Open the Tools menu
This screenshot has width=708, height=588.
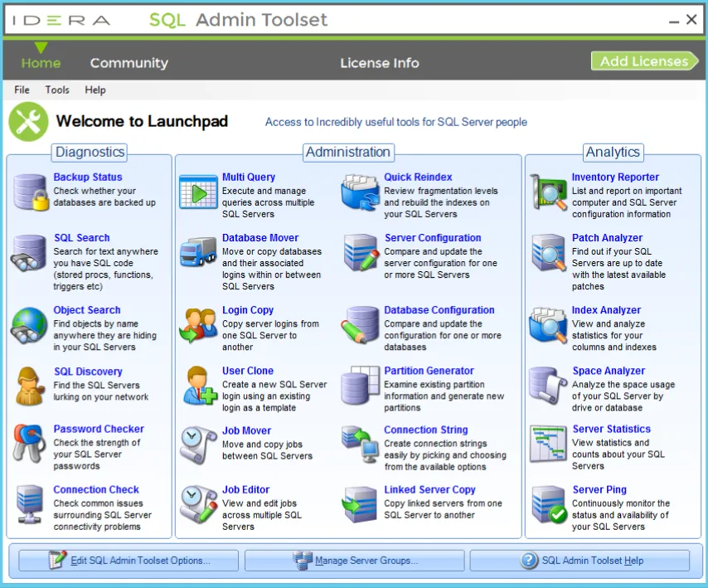coord(56,90)
